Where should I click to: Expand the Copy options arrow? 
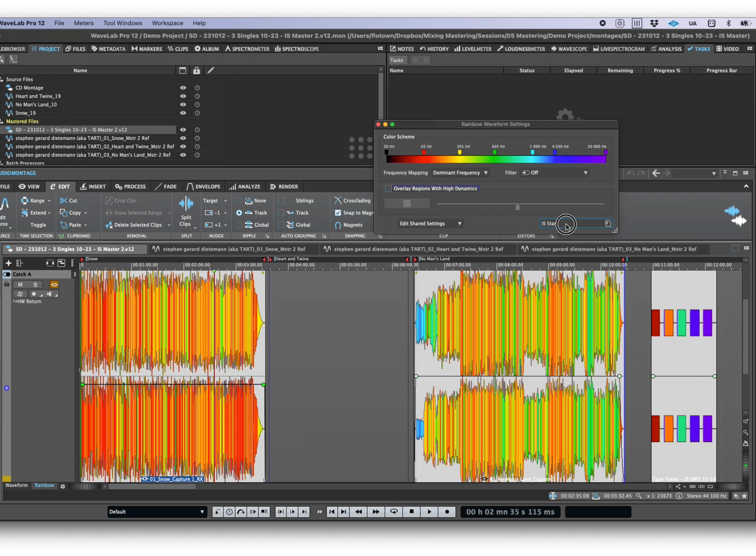tap(86, 213)
